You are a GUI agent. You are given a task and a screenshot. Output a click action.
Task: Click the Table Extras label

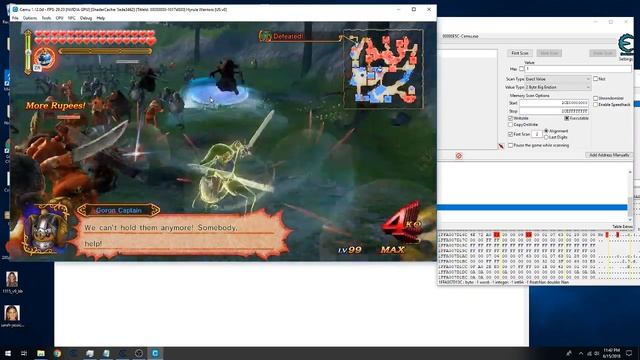click(x=622, y=227)
